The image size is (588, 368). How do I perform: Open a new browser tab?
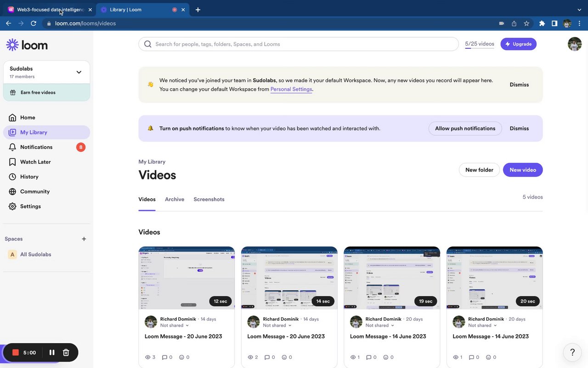(x=198, y=10)
